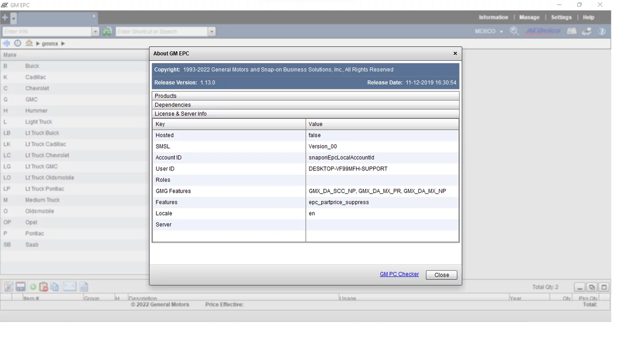The width and height of the screenshot is (643, 364).
Task: Click the magnifying glass search icon
Action: pyautogui.click(x=514, y=31)
